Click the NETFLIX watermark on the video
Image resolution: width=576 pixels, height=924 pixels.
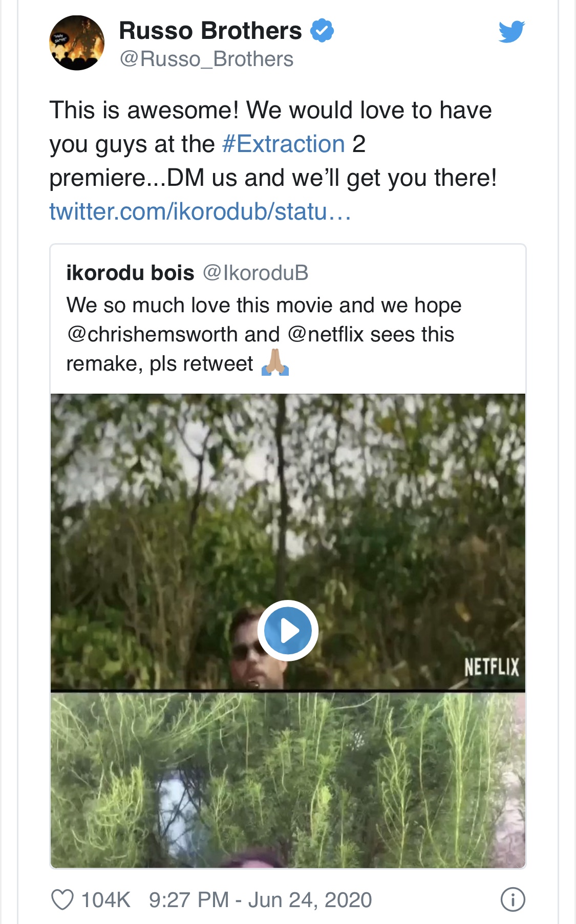(492, 667)
